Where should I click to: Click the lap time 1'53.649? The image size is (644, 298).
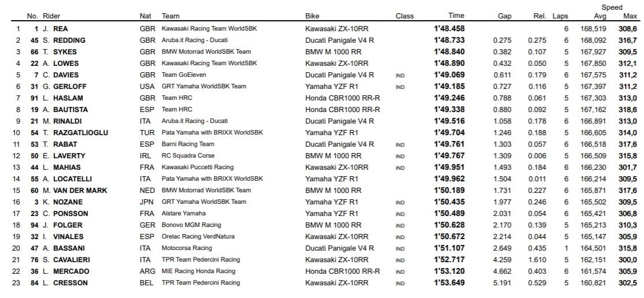pyautogui.click(x=450, y=283)
